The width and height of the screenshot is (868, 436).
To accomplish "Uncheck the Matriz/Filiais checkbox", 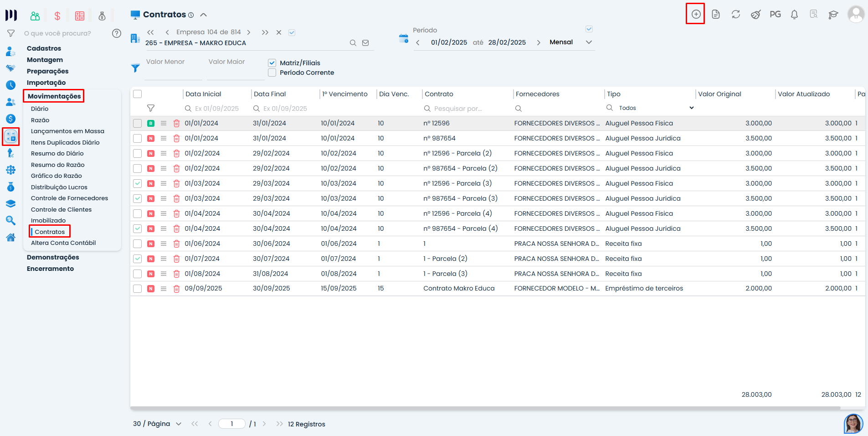I will 272,63.
